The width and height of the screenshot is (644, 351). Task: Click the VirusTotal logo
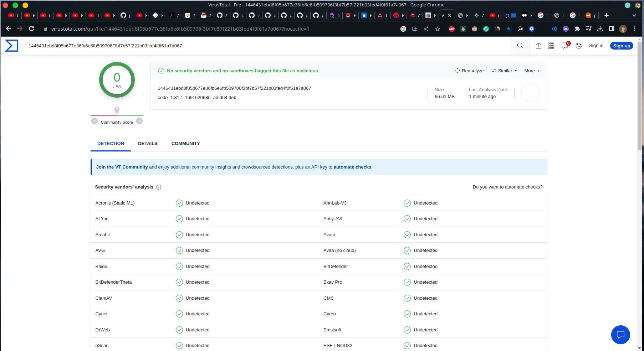pos(11,45)
